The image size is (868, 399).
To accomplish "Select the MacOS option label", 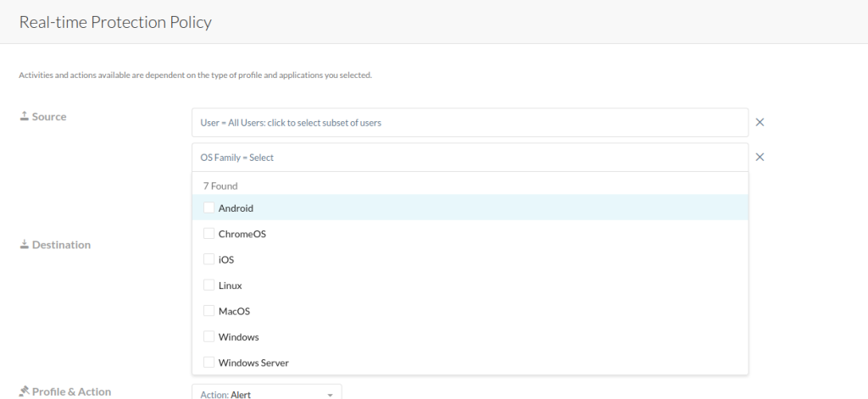I will 234,311.
